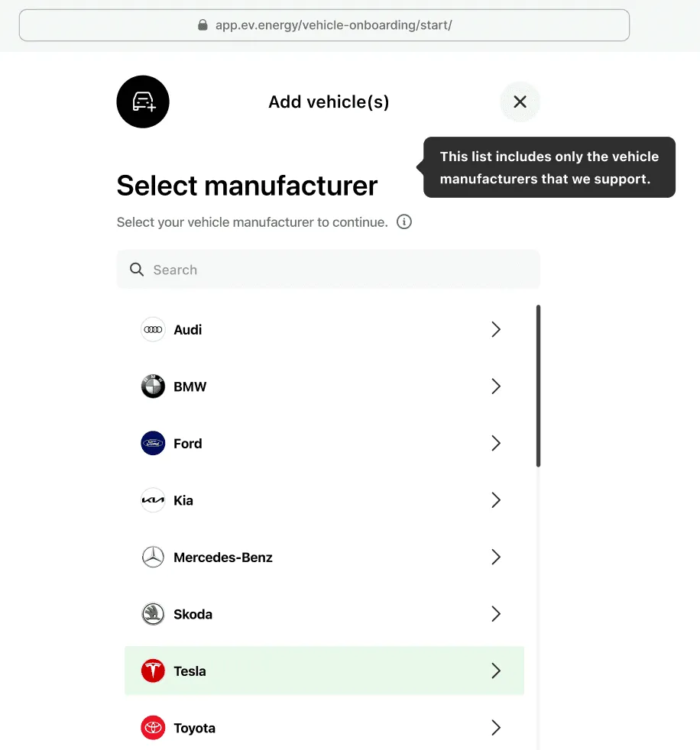Close the Add vehicle(s) dialog
Image resolution: width=700 pixels, height=750 pixels.
click(520, 102)
